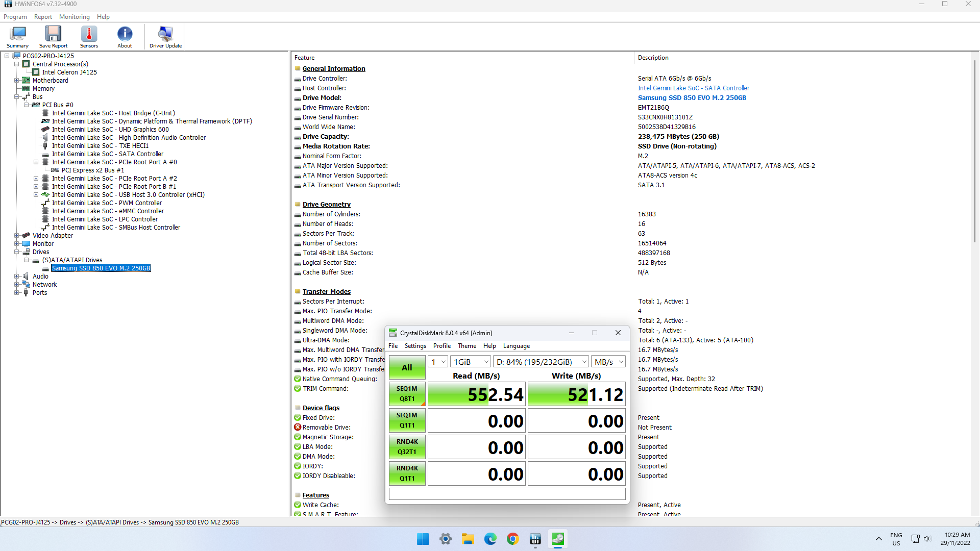This screenshot has width=980, height=551.
Task: Expand PCIe Root Port A #2
Action: click(36, 179)
